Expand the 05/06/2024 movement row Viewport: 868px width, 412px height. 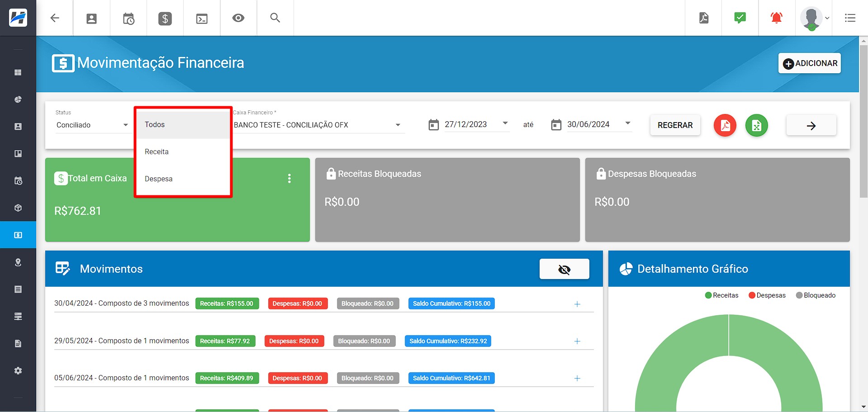point(577,378)
